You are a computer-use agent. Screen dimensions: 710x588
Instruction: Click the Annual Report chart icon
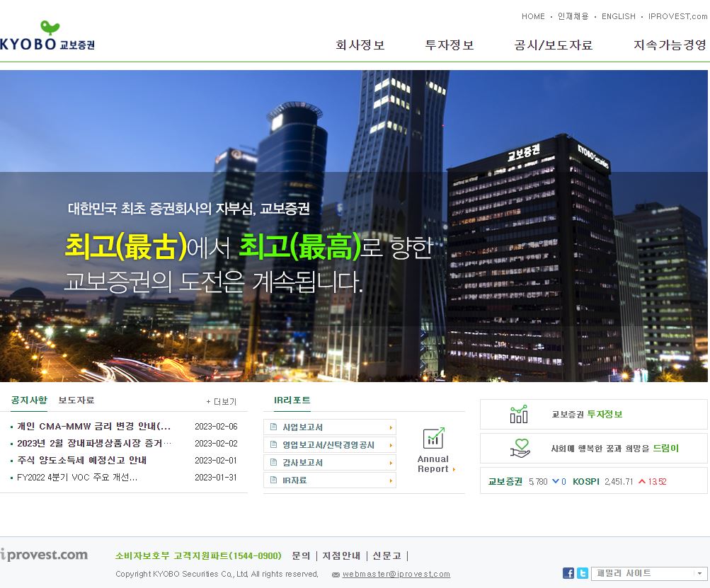pyautogui.click(x=433, y=438)
